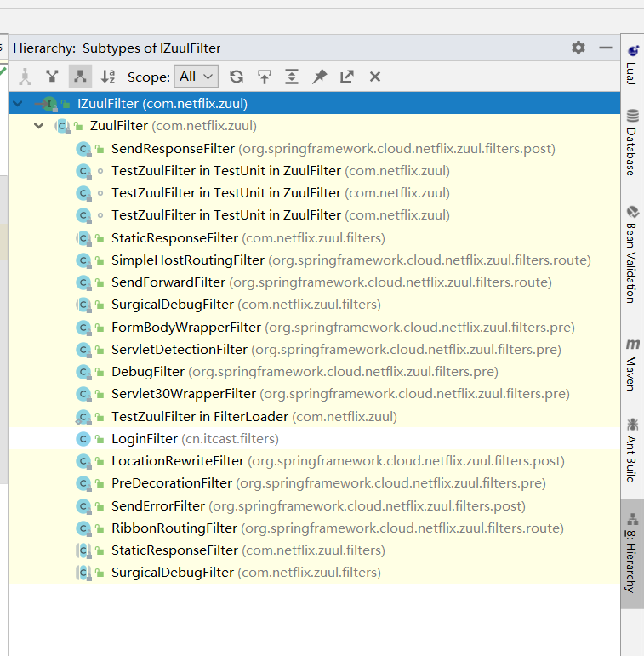The width and height of the screenshot is (644, 656).
Task: Click the FormBodyWrapperFilter class icon
Action: [83, 328]
